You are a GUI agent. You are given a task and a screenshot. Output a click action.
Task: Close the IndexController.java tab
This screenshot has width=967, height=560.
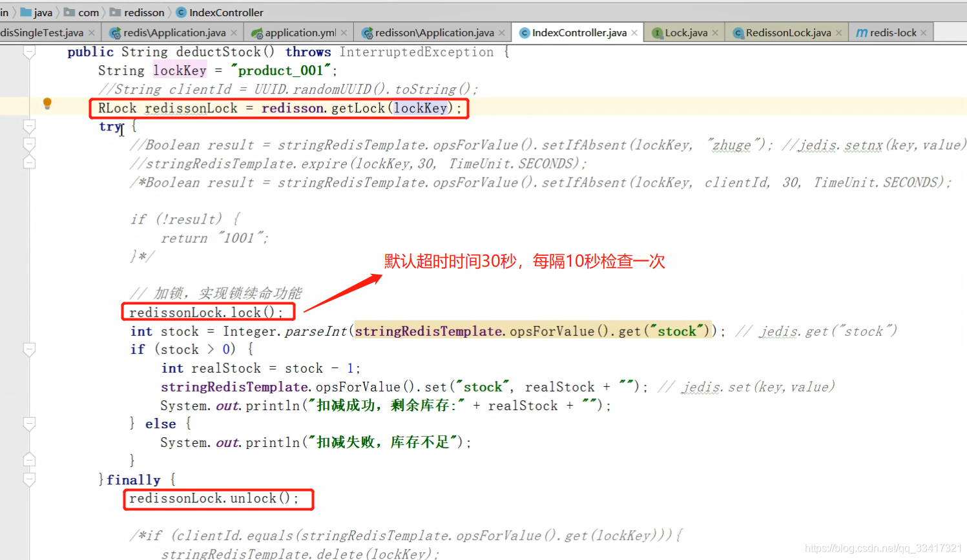pos(634,32)
